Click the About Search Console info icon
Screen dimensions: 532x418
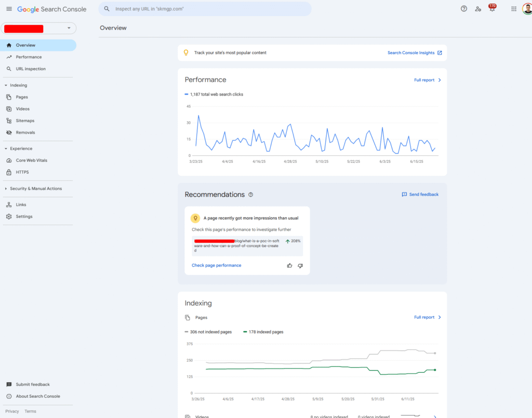(9, 396)
